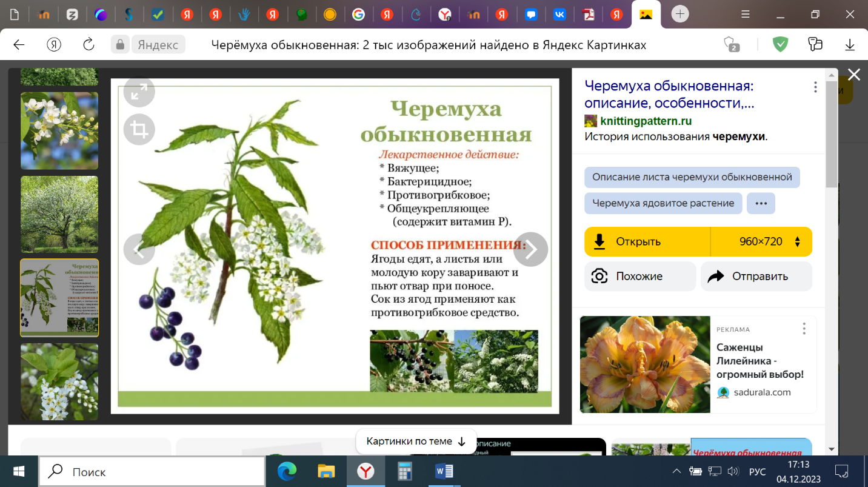Expand more tags with the ellipsis chip
The image size is (868, 487).
pos(761,203)
